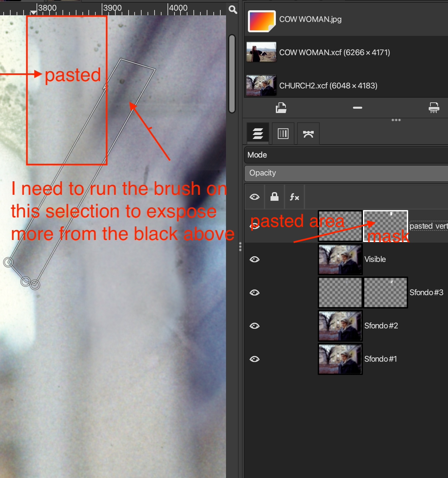Click the Sfondo#2 layer name
This screenshot has height=478, width=448.
(381, 326)
